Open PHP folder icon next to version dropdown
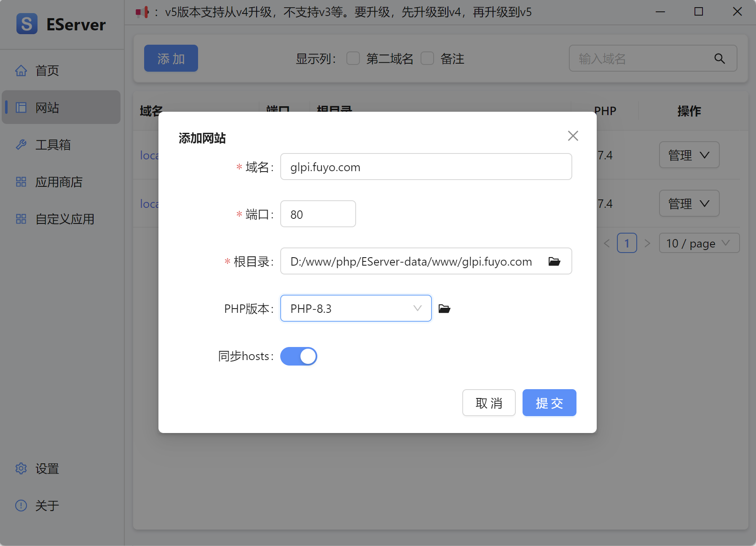756x546 pixels. tap(444, 309)
